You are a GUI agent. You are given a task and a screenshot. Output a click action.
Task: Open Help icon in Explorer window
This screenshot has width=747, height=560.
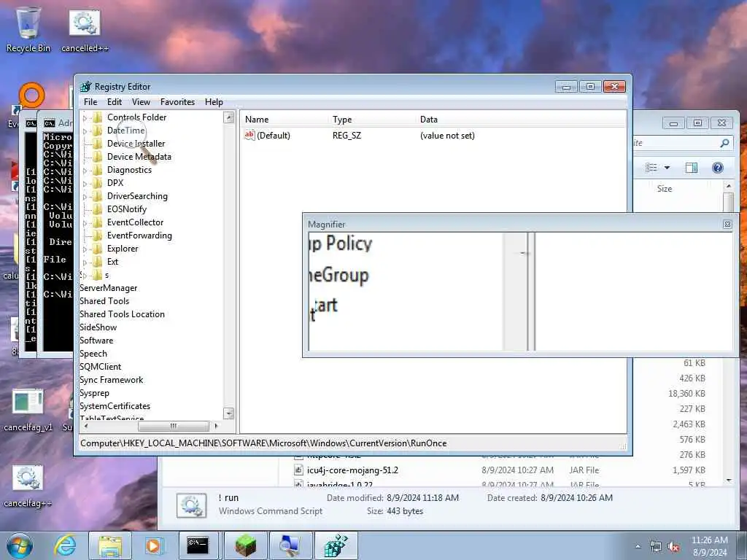718,167
